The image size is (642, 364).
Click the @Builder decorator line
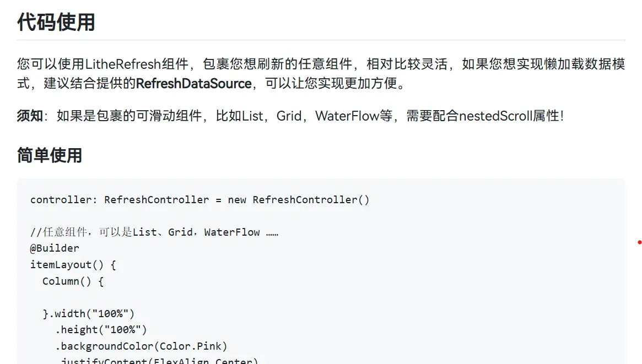click(55, 248)
